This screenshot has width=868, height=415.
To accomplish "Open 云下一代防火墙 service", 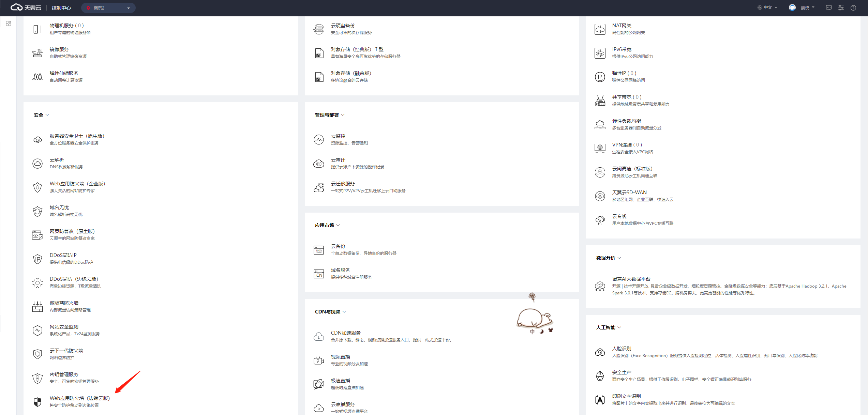I will (x=66, y=351).
